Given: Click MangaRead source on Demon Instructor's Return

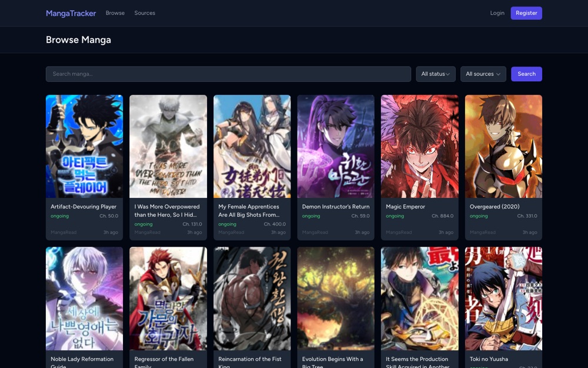Looking at the screenshot, I should tap(315, 233).
